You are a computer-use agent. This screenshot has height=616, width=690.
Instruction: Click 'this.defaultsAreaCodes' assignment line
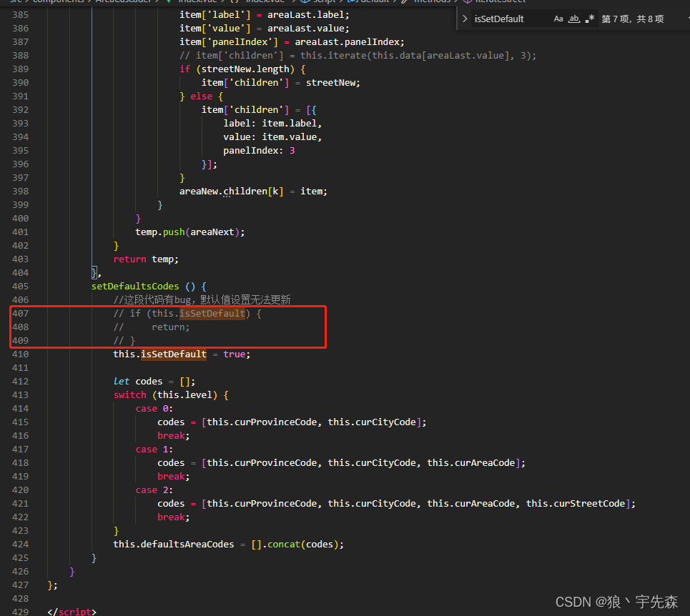click(x=228, y=545)
